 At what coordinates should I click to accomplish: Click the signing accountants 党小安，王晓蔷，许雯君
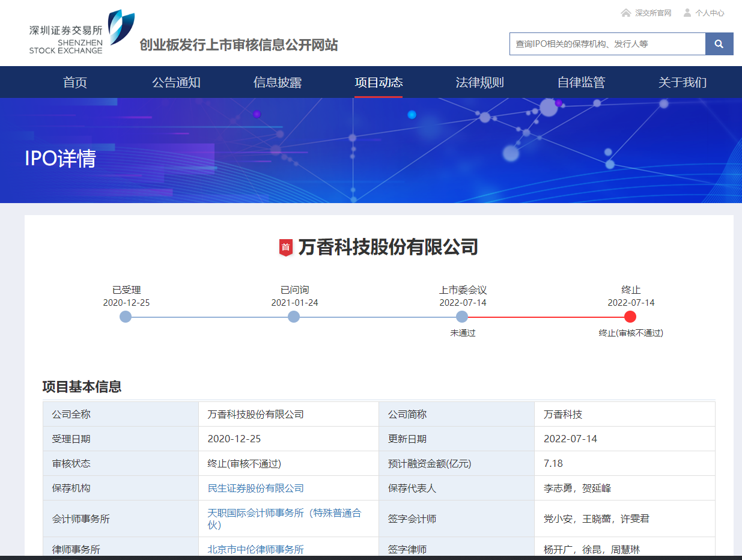(597, 519)
